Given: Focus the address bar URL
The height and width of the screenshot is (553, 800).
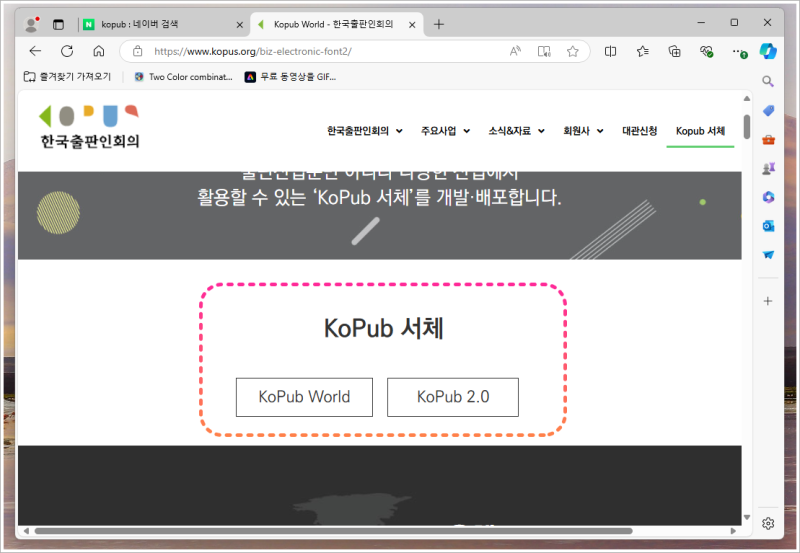Looking at the screenshot, I should [253, 52].
